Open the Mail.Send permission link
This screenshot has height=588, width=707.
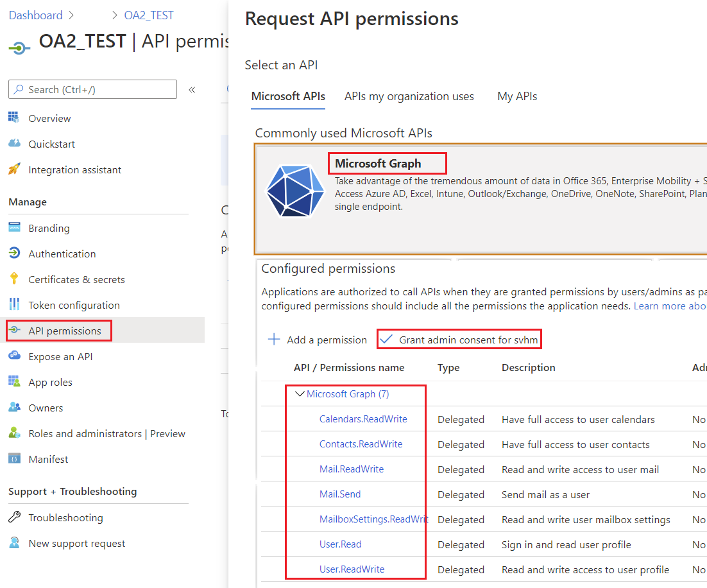(340, 494)
